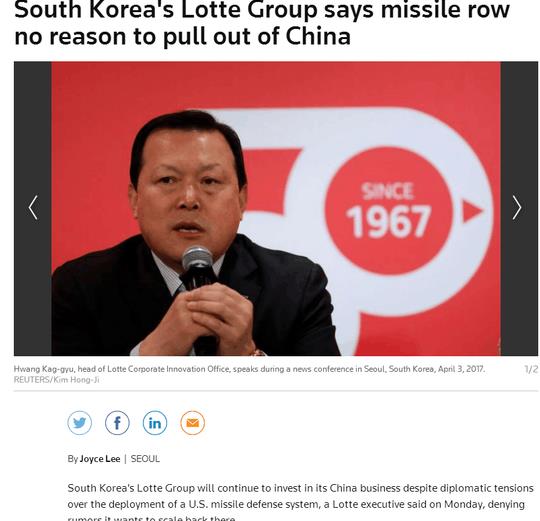Click the article's first paragraph

point(300,503)
